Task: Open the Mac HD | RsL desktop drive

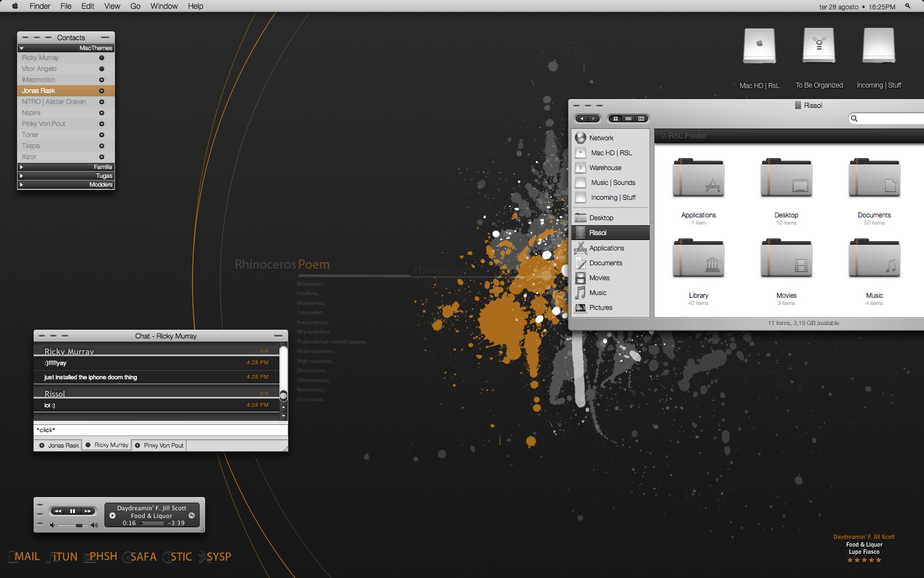Action: pyautogui.click(x=760, y=46)
